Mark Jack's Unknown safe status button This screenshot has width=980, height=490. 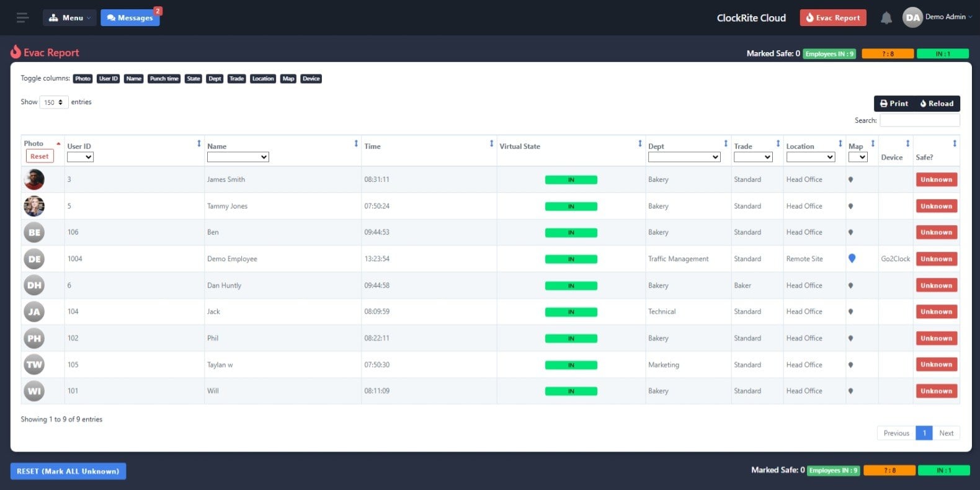[x=937, y=312]
